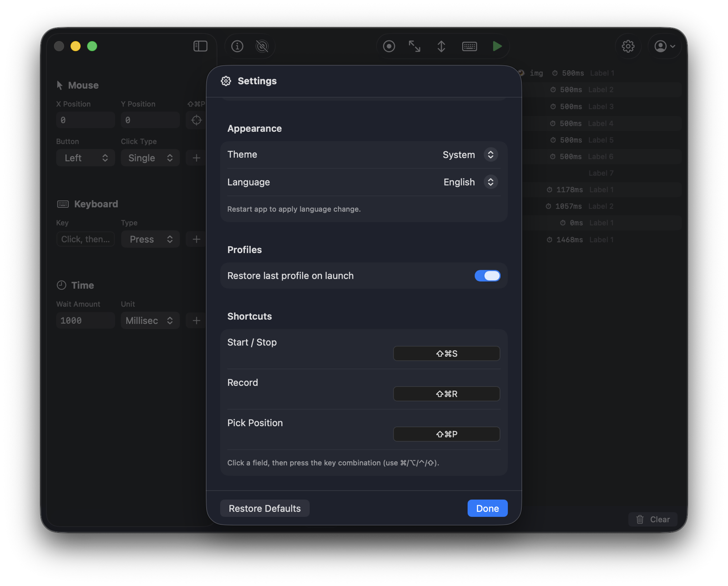Click the diagonal arrows toolbar icon
Image resolution: width=728 pixels, height=586 pixels.
pos(415,46)
